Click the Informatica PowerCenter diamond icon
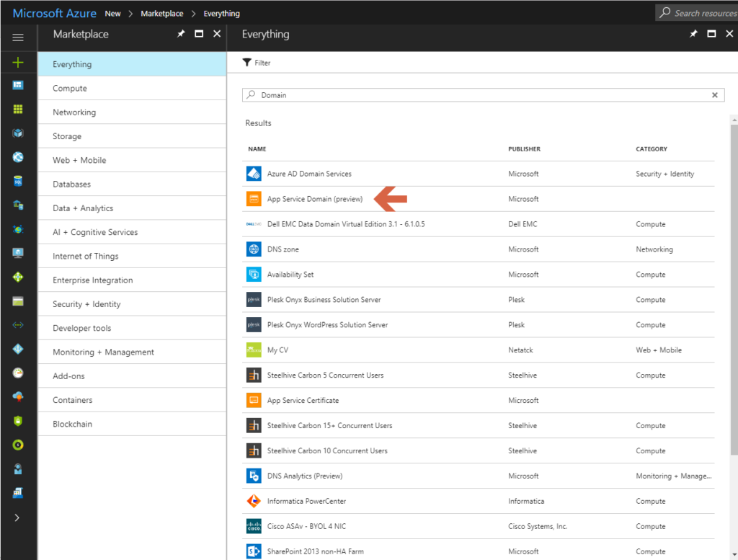738x560 pixels. tap(254, 501)
